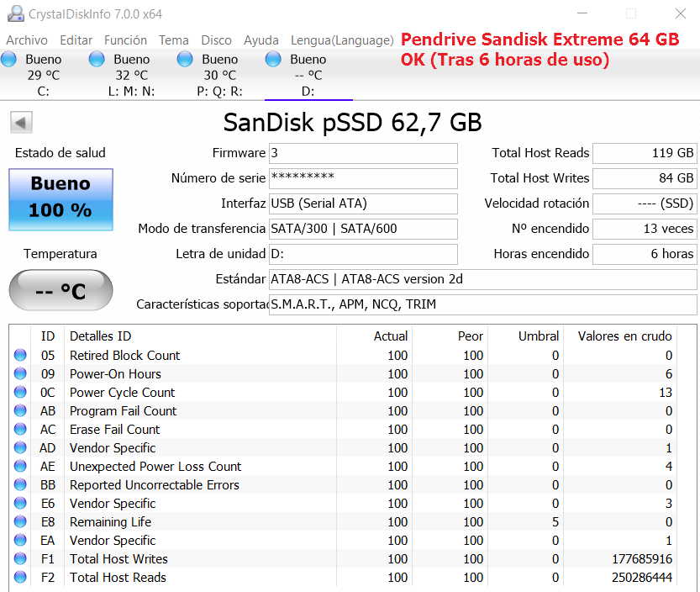Click the CrystalDiskInfo app icon in title bar
The height and width of the screenshot is (592, 700).
click(16, 13)
